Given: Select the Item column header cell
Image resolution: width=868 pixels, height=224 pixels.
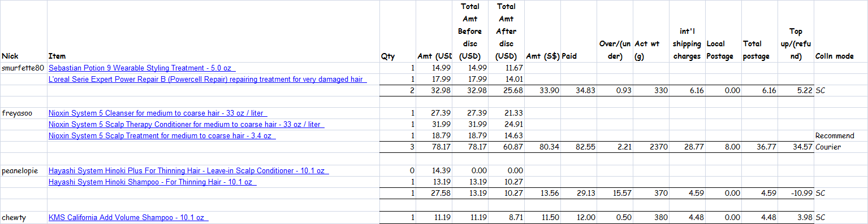Looking at the screenshot, I should click(x=214, y=31).
